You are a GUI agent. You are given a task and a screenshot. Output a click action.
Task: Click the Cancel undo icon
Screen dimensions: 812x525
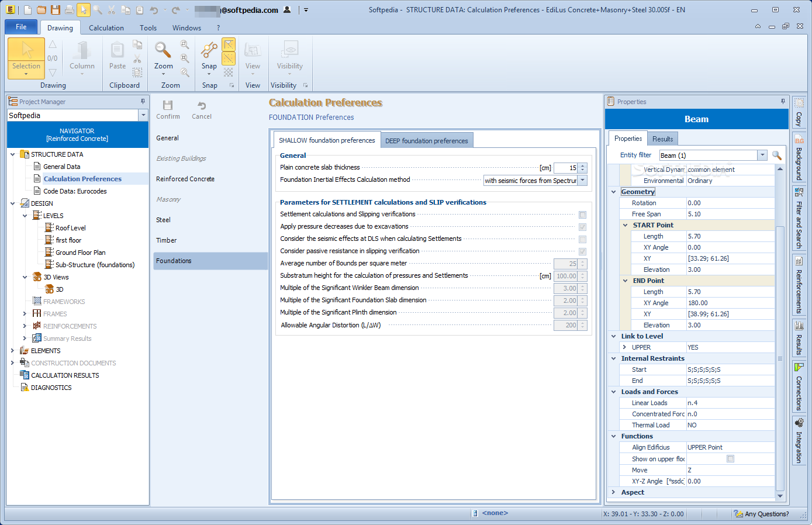pyautogui.click(x=202, y=105)
